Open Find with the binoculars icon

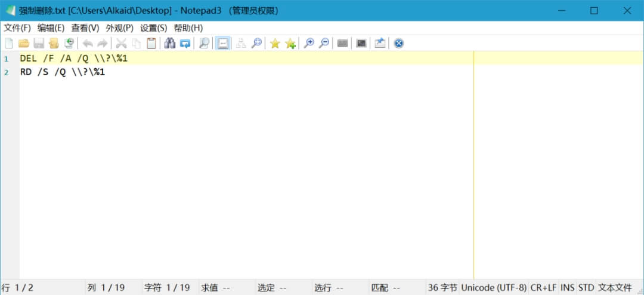[x=169, y=43]
